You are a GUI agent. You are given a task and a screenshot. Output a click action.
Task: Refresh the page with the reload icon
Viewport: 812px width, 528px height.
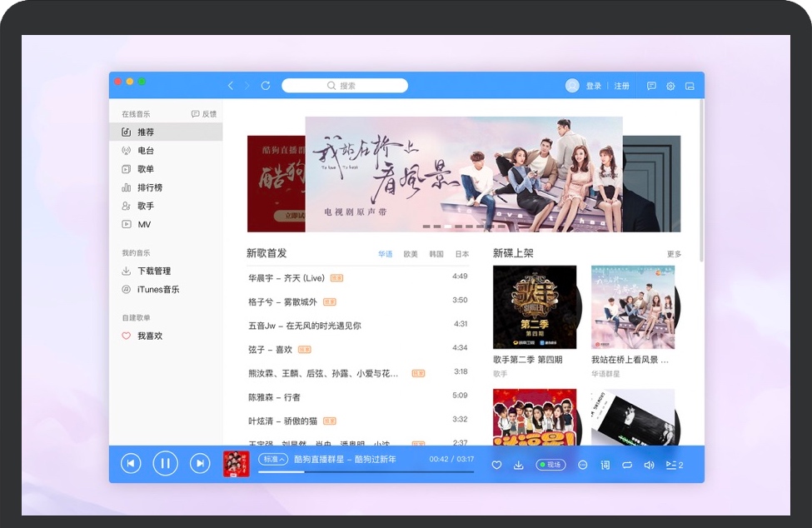pos(266,86)
